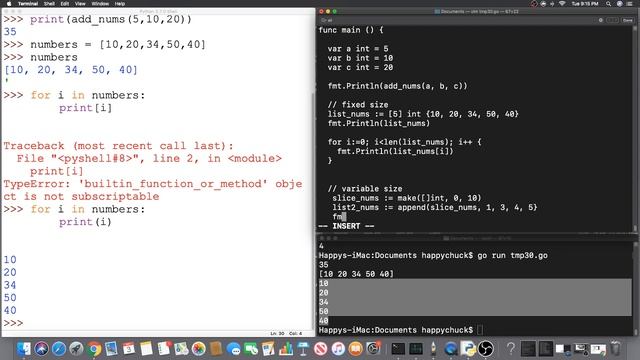Open Notification Center list icon
The width and height of the screenshot is (640, 360).
coord(630,4)
